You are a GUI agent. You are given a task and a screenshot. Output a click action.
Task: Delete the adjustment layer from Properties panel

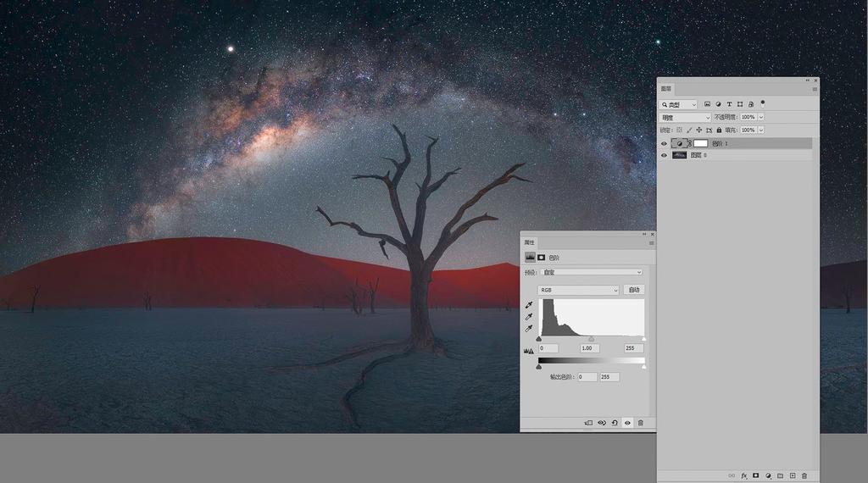641,423
